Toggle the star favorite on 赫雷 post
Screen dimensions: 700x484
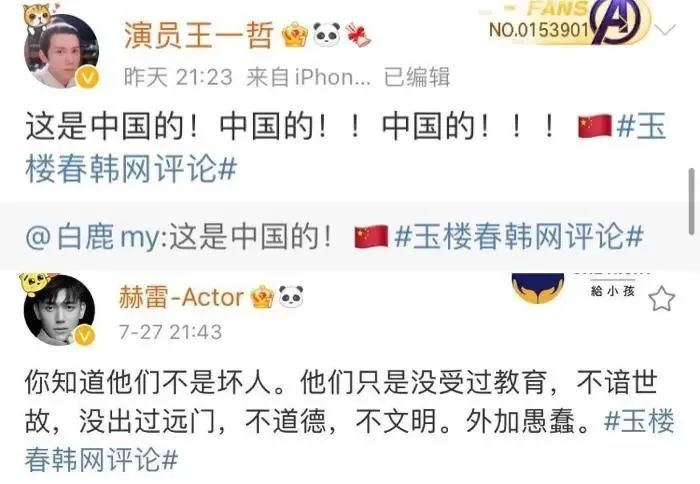coord(662,299)
